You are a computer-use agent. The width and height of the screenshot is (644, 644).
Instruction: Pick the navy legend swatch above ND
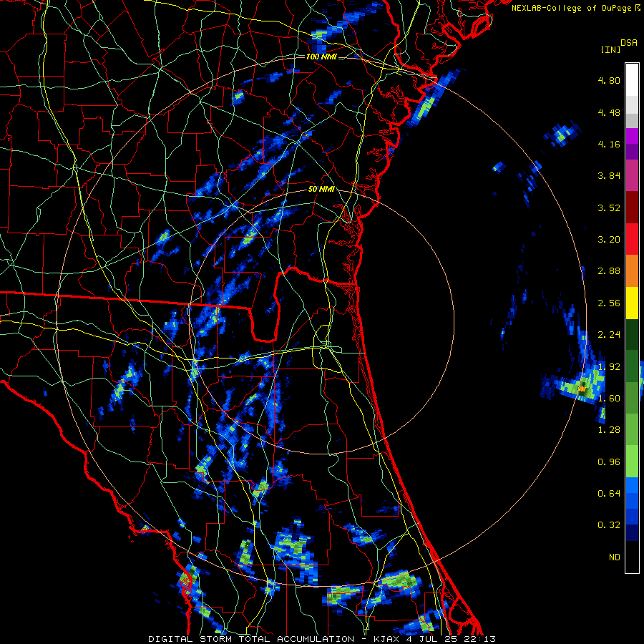pyautogui.click(x=632, y=533)
